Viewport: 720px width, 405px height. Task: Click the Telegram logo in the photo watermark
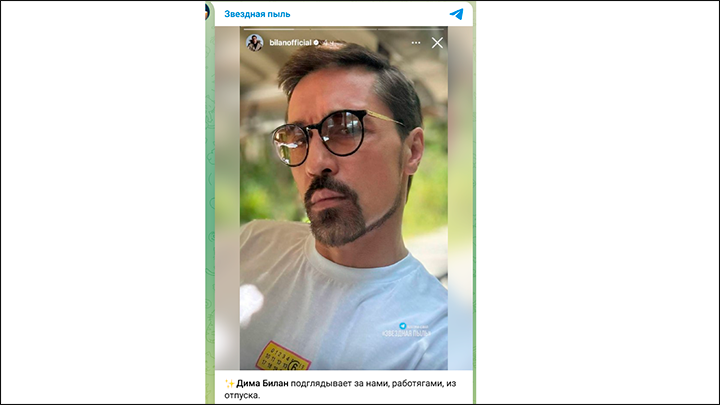tap(403, 326)
